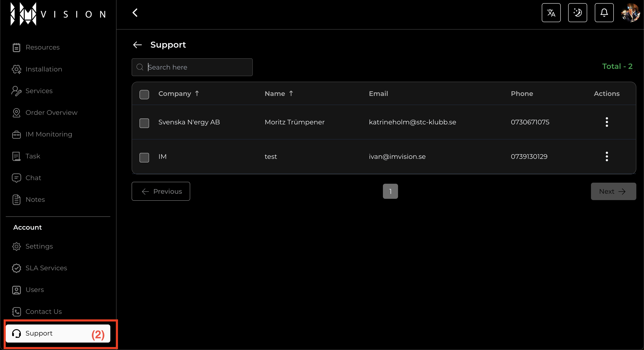This screenshot has height=350, width=644.
Task: Open Resources in sidebar
Action: tap(43, 47)
